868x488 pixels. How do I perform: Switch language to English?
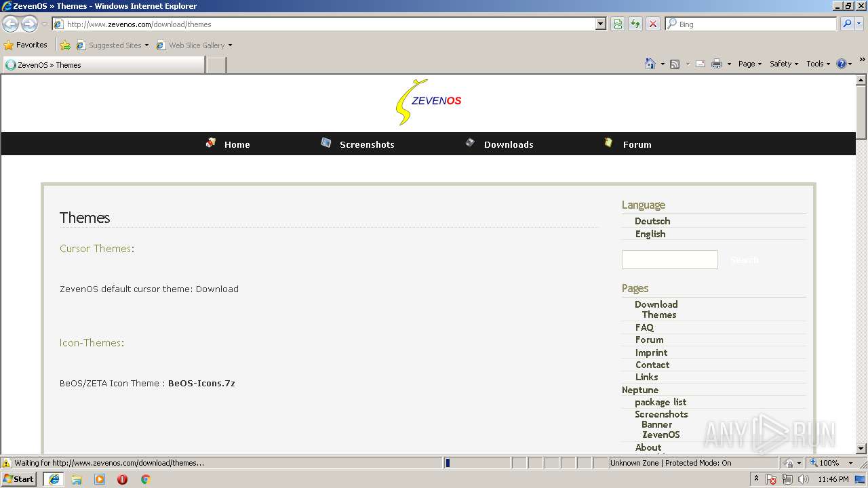(x=650, y=234)
